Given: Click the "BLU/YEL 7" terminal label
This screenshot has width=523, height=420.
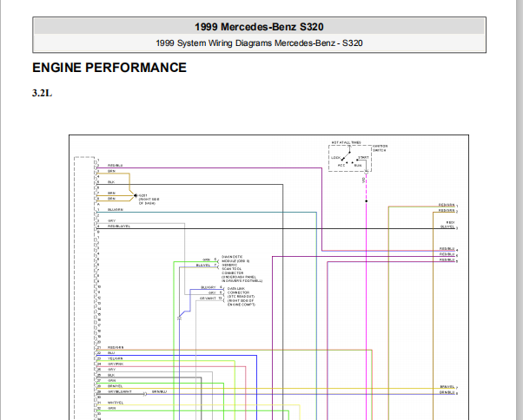Looking at the screenshot, I should tap(207, 266).
